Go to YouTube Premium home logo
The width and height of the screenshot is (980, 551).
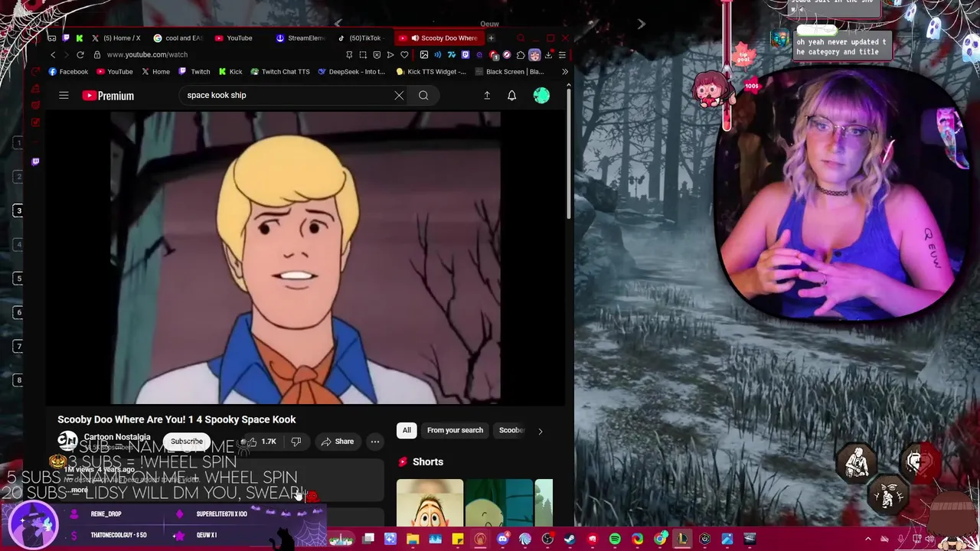click(x=108, y=96)
